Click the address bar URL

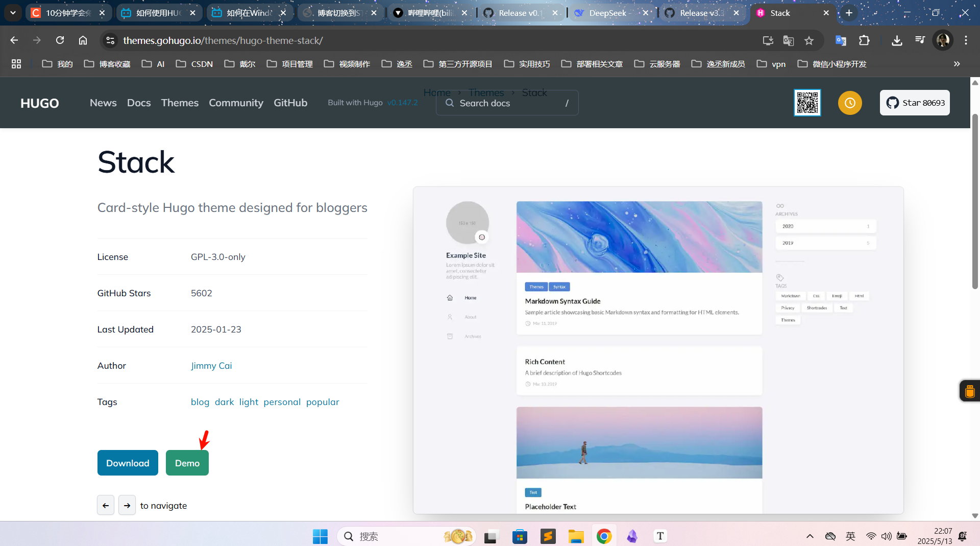[x=223, y=40]
